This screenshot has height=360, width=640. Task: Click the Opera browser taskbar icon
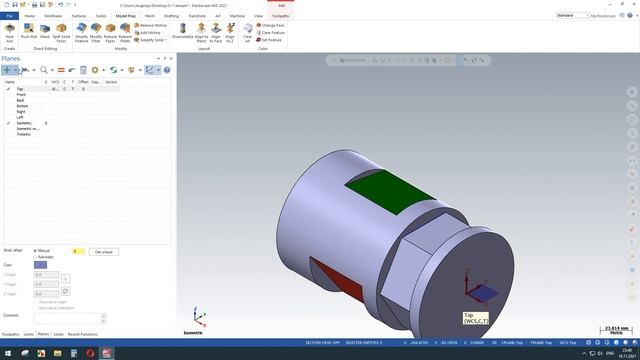coord(90,353)
